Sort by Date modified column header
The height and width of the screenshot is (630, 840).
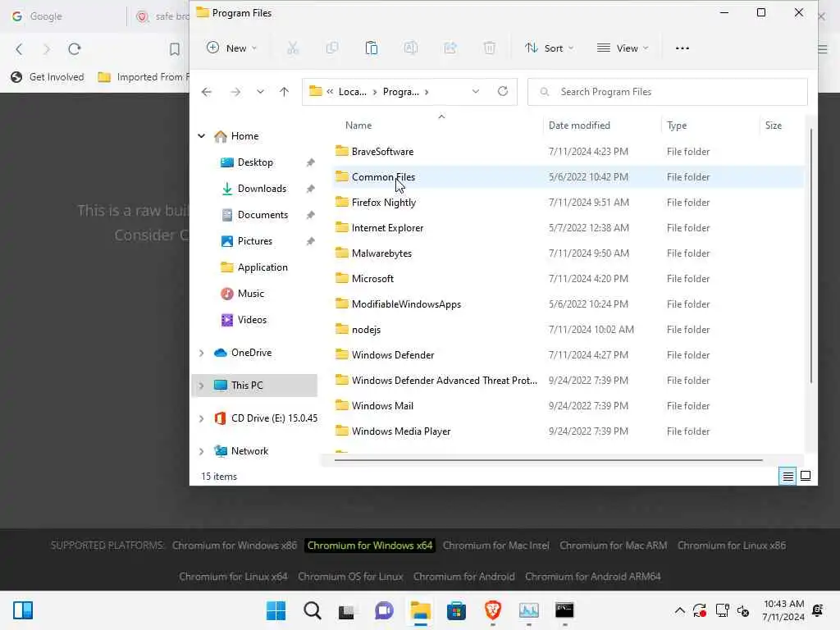click(579, 126)
